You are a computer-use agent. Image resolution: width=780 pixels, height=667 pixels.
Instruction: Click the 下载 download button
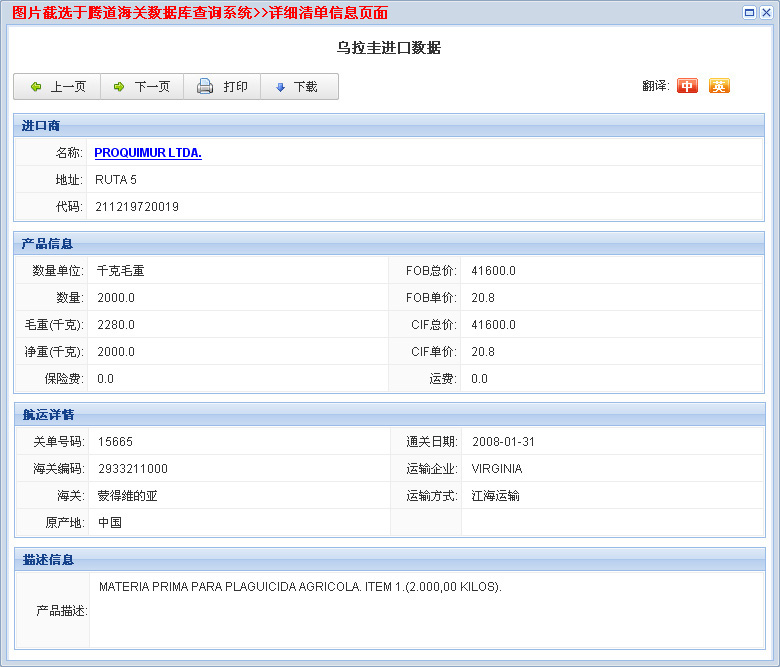coord(297,87)
